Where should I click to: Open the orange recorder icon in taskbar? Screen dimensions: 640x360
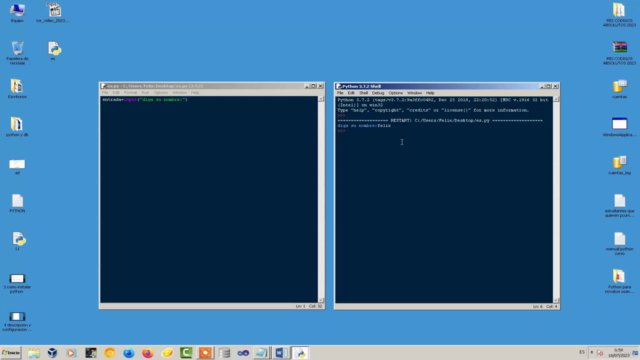(x=205, y=353)
